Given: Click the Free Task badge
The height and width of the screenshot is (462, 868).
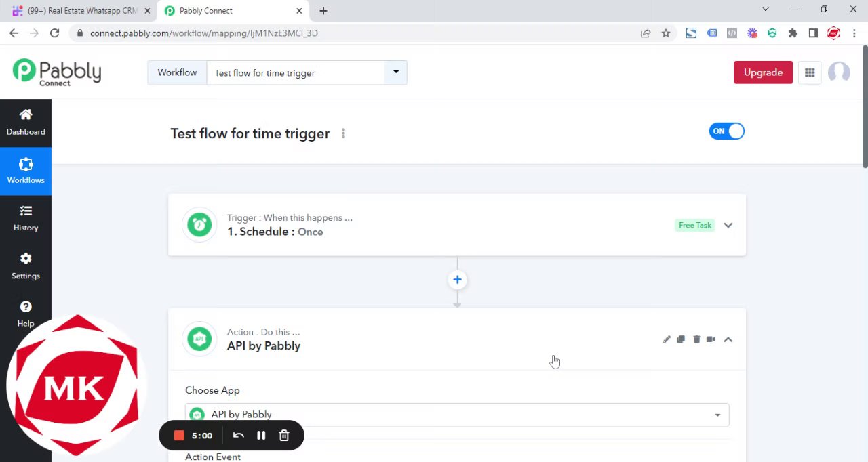Looking at the screenshot, I should pyautogui.click(x=695, y=225).
